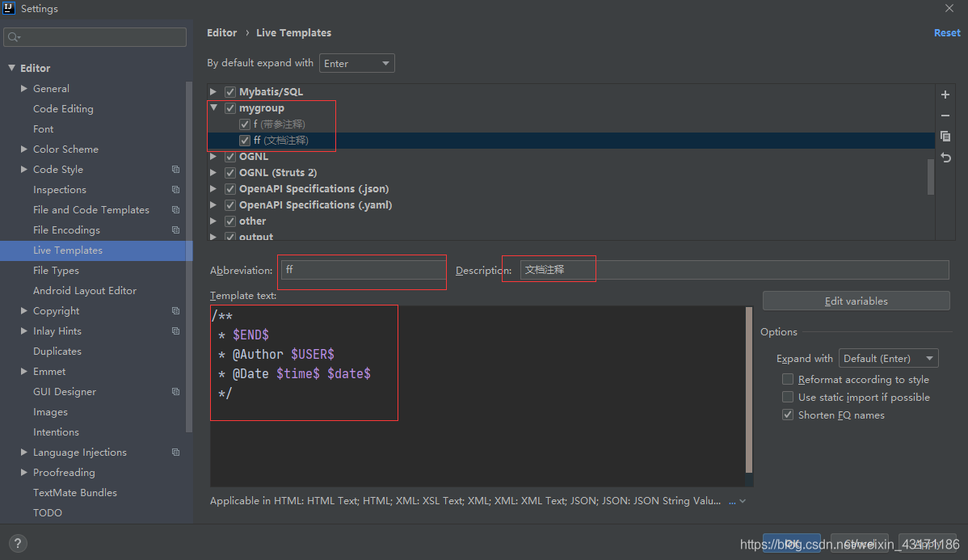Image resolution: width=968 pixels, height=560 pixels.
Task: Click the project-level icon beside Code Style
Action: pyautogui.click(x=176, y=169)
